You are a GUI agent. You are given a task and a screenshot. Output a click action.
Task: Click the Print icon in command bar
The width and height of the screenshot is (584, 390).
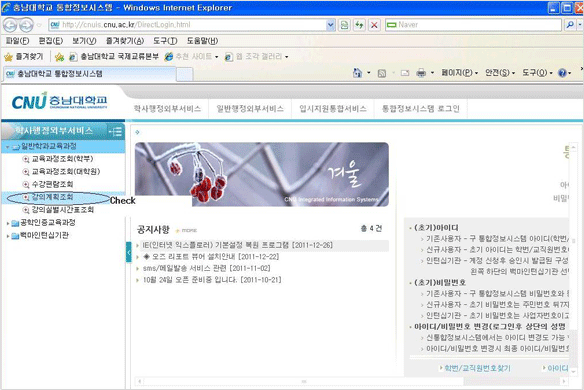(x=421, y=73)
